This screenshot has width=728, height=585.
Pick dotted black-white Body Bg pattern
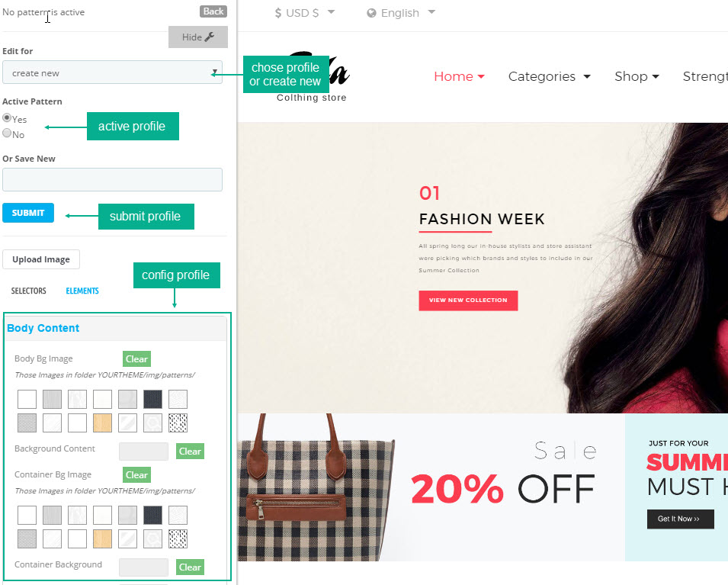pyautogui.click(x=178, y=423)
